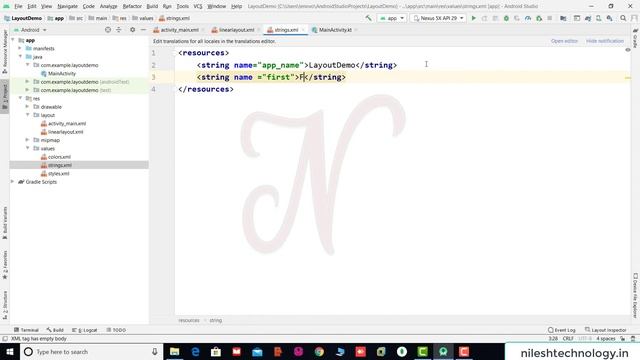The height and width of the screenshot is (360, 640).
Task: Click the tool window quick access icon bottom-left
Action: click(x=5, y=339)
